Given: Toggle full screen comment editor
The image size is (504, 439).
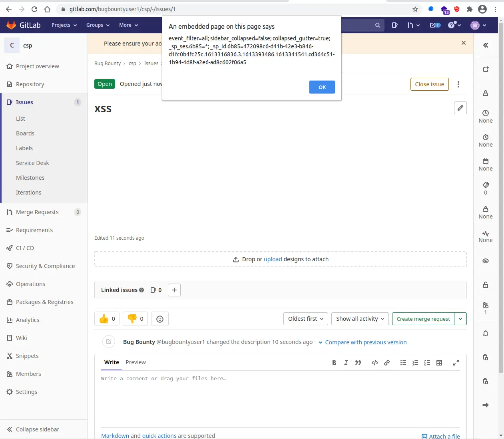Looking at the screenshot, I should (456, 363).
